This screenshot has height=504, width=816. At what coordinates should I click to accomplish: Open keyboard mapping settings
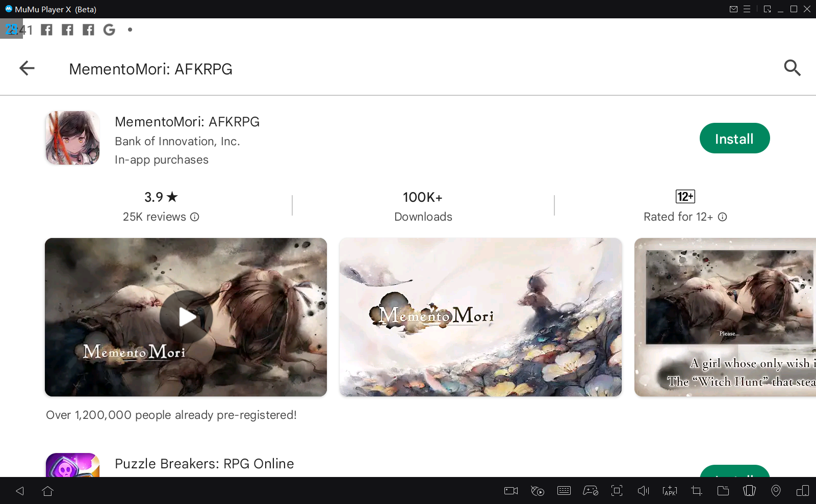pyautogui.click(x=564, y=491)
